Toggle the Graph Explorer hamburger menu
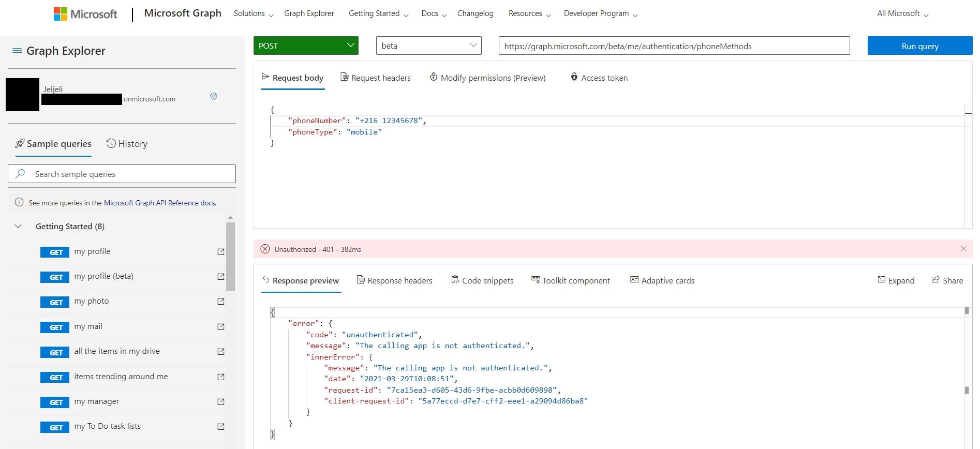The height and width of the screenshot is (449, 980). [17, 51]
